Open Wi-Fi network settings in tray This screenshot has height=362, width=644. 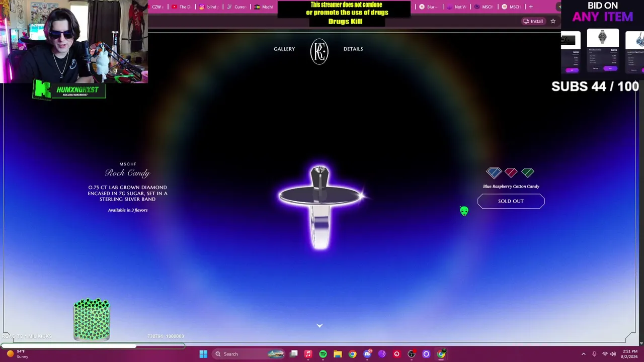click(x=605, y=354)
